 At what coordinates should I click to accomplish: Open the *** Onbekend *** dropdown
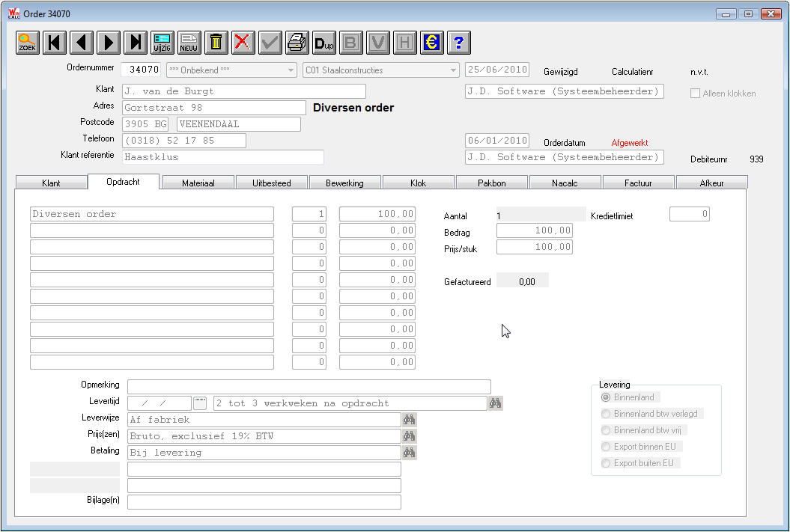click(x=232, y=70)
